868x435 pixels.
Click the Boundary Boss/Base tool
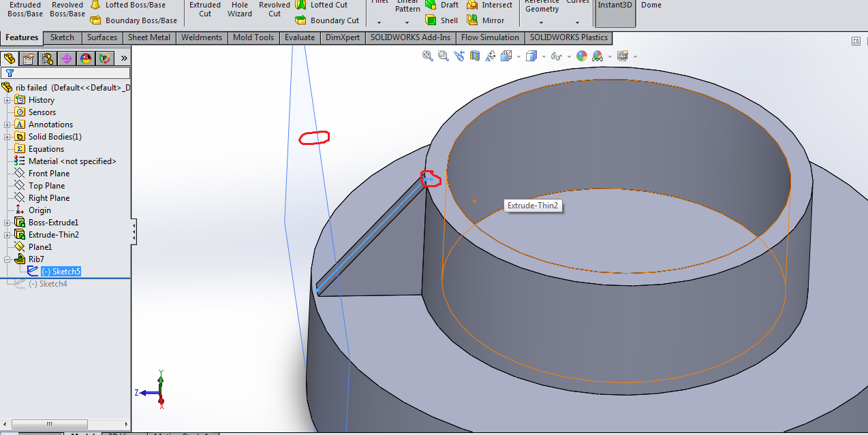tap(134, 20)
